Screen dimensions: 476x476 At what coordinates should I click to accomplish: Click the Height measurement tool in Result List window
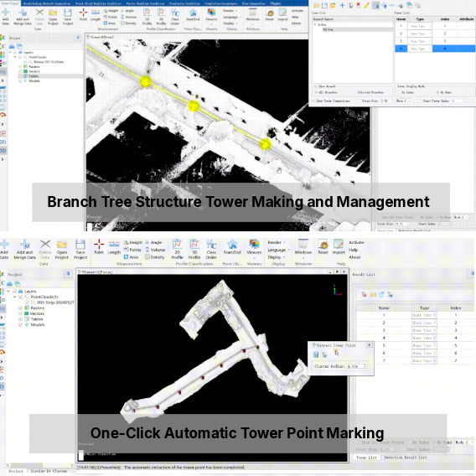coord(133,242)
